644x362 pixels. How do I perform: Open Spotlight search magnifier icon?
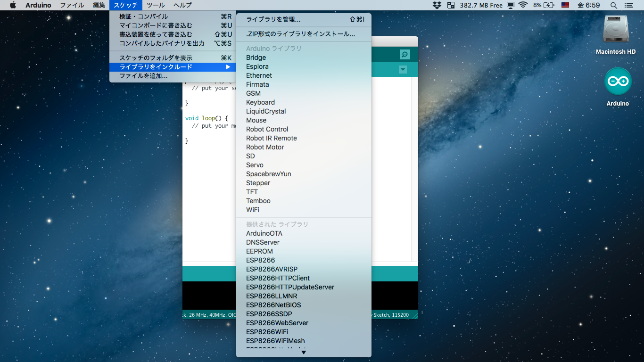click(613, 5)
